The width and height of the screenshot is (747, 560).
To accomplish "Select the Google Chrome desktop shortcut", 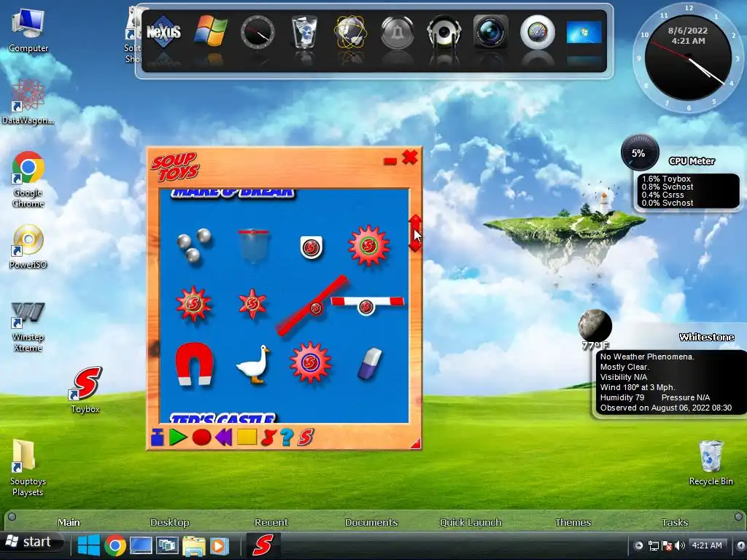I will 28,179.
